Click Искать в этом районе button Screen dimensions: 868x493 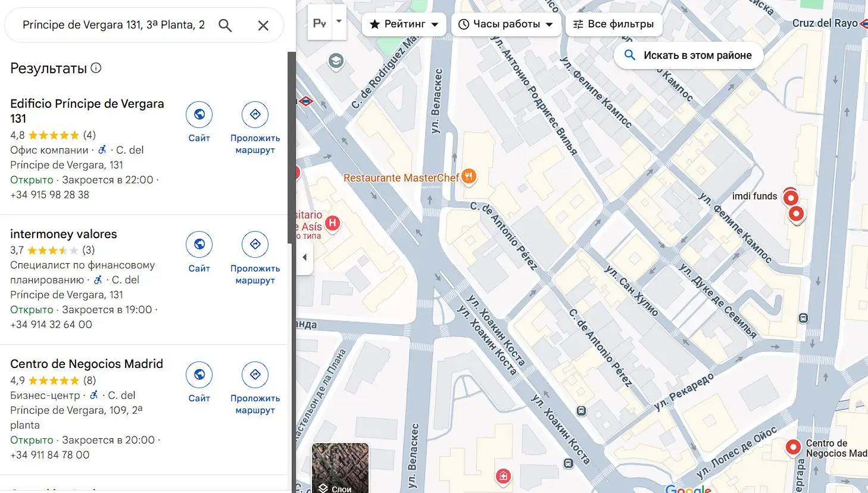coord(688,55)
